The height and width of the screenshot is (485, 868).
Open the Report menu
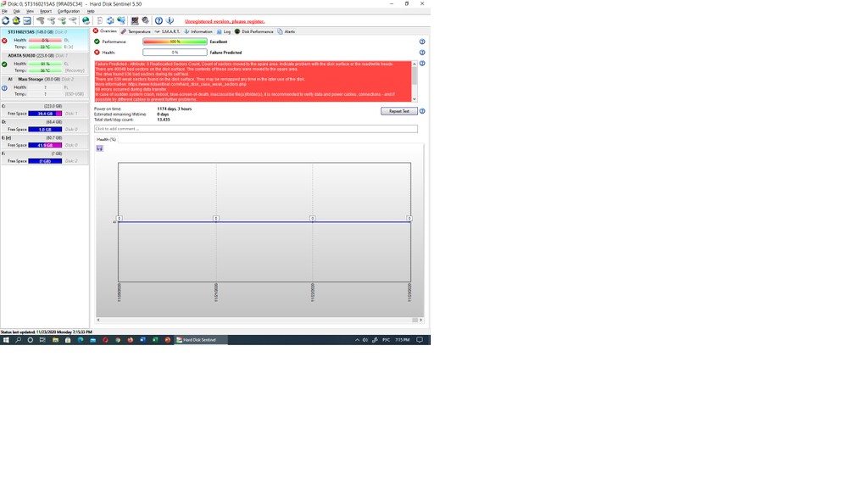(46, 11)
